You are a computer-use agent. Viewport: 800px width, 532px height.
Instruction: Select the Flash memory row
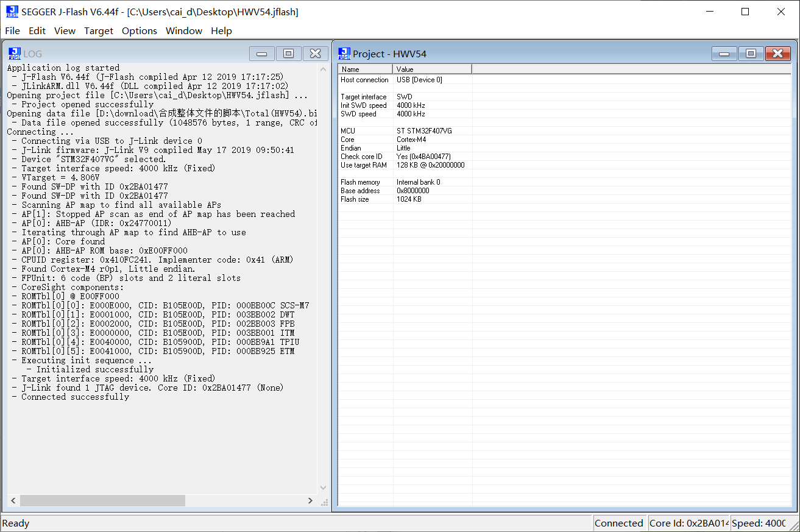(x=564, y=182)
